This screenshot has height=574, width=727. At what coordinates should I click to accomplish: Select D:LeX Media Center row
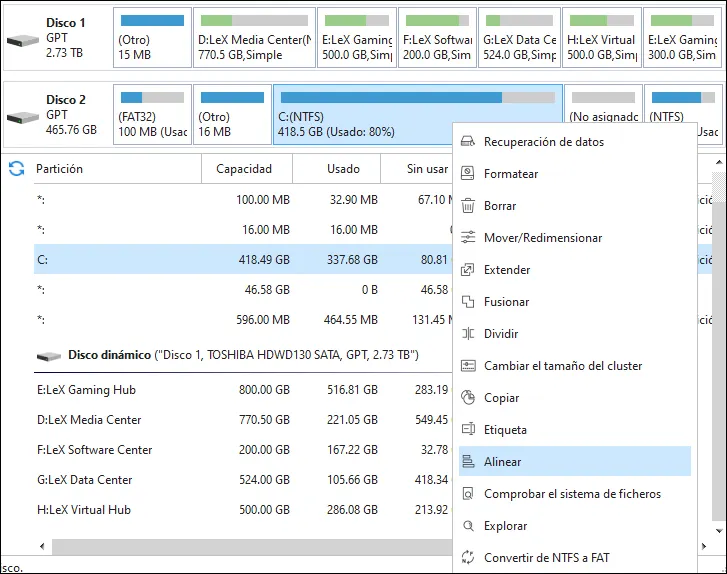pos(243,420)
